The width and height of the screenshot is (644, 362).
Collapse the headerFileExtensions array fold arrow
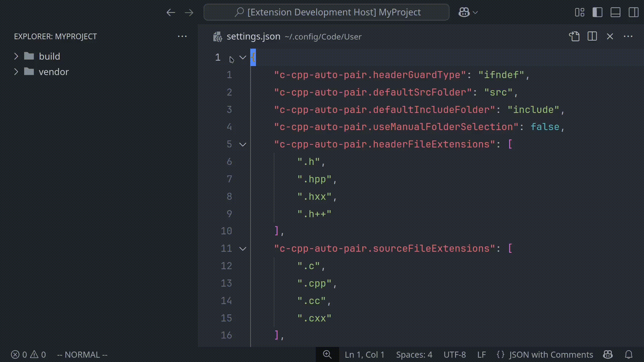pyautogui.click(x=243, y=144)
